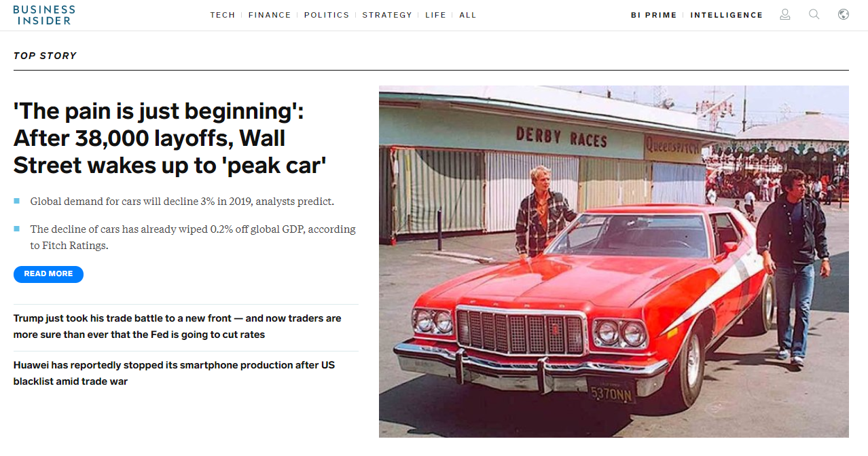Screen dimensions: 868x456
Task: Open the Huawei smartphone production article
Action: (x=174, y=373)
